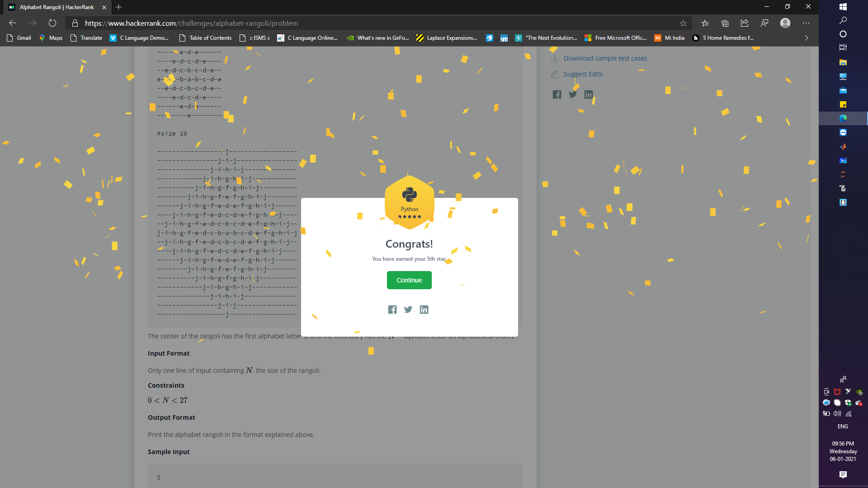Share on Facebook in the Congrats dialog
Image resolution: width=868 pixels, height=488 pixels.
coord(392,310)
